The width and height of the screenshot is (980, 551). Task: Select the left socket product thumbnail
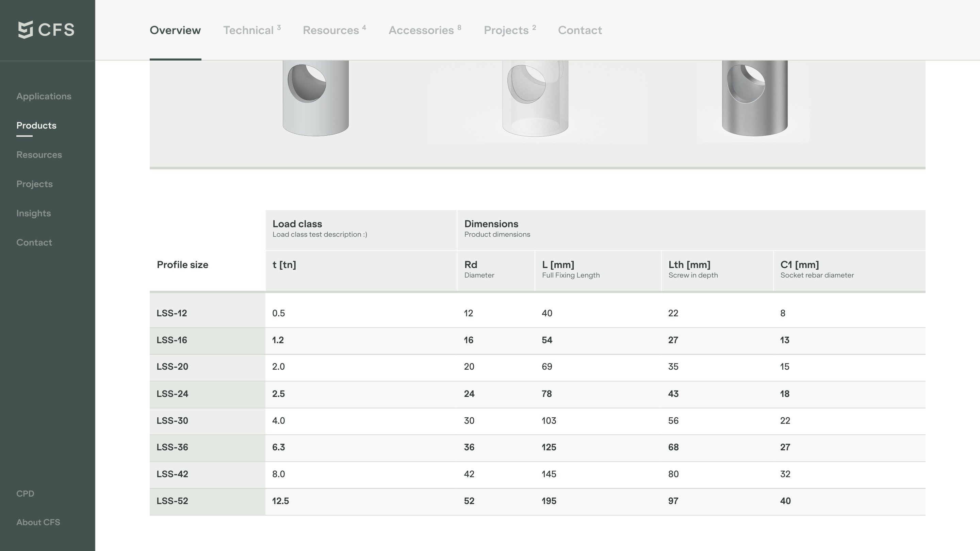pos(315,98)
